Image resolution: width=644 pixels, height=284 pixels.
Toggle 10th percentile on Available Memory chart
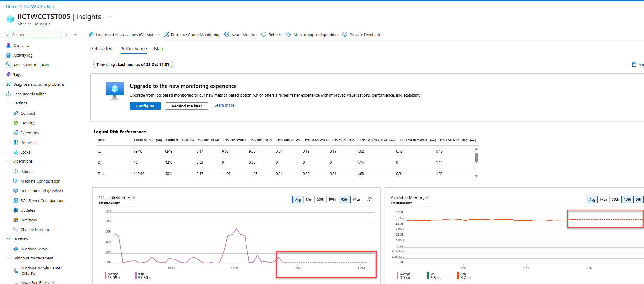[x=627, y=200]
